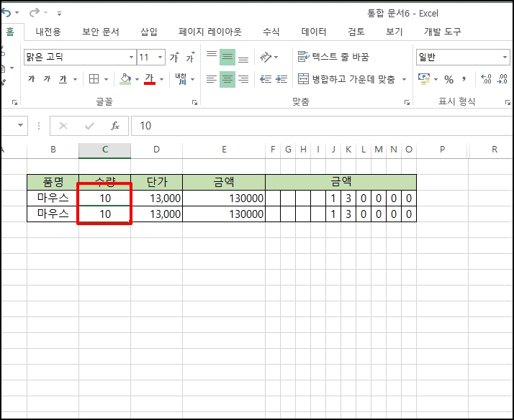Open the 삽입 tab
This screenshot has width=514, height=420.
click(x=149, y=32)
